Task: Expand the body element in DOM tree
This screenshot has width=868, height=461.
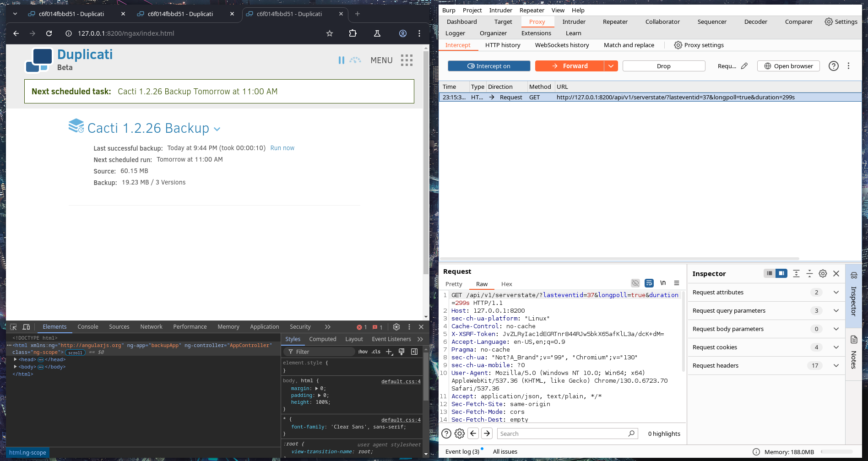Action: click(x=16, y=367)
